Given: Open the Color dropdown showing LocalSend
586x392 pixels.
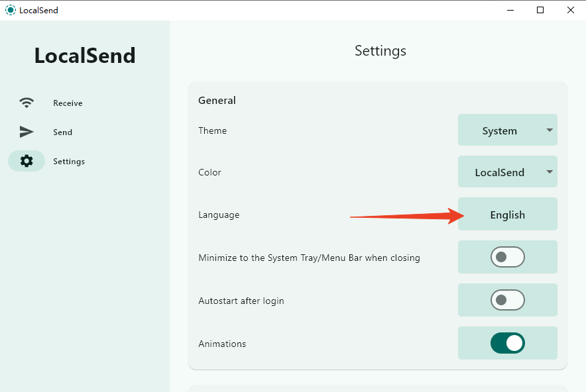Looking at the screenshot, I should (x=500, y=172).
